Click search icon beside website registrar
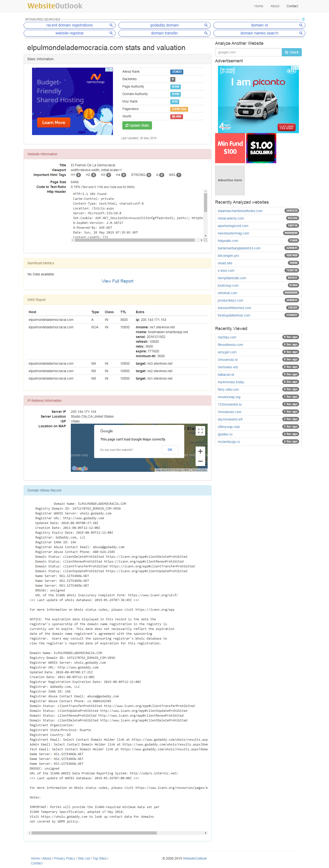Screen dimensions: 329x868 [111, 33]
